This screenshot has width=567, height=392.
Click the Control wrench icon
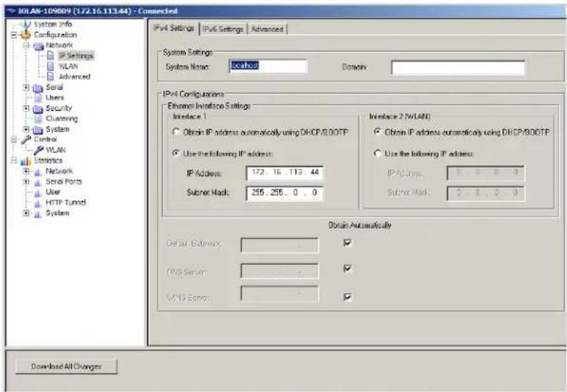pyautogui.click(x=26, y=139)
